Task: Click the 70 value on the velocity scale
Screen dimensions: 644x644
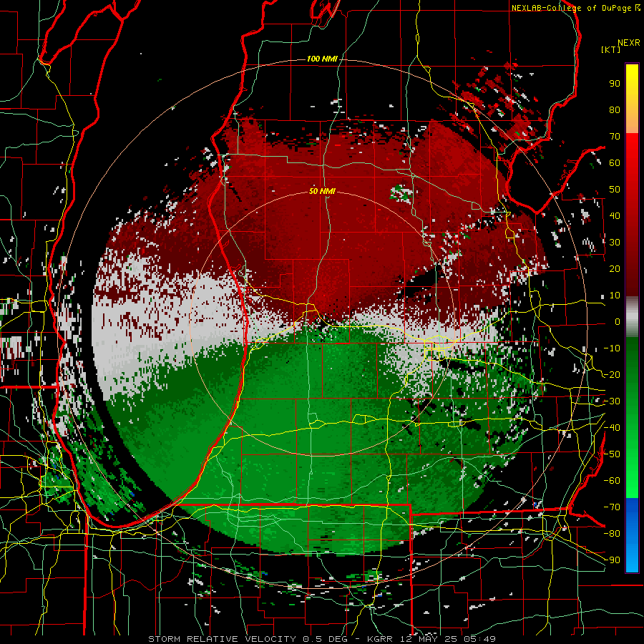Action: [x=615, y=137]
